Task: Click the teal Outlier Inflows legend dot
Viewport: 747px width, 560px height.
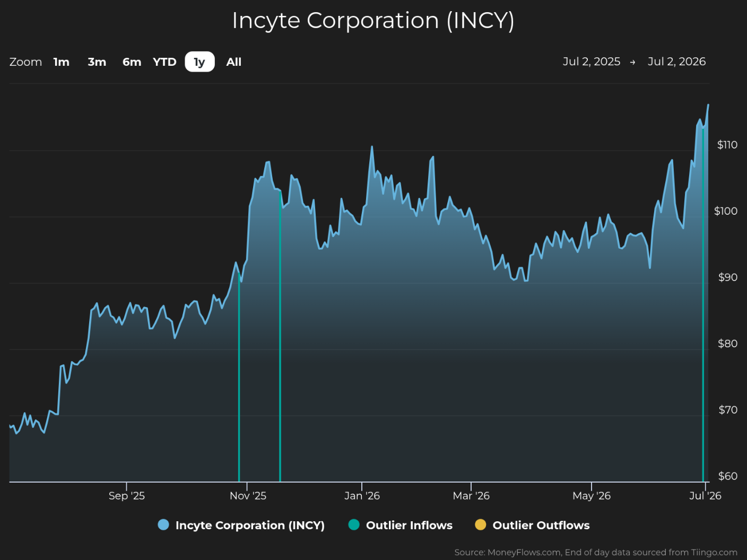Action: (354, 524)
